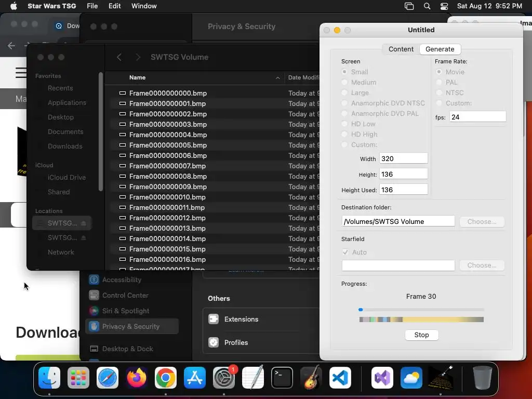Image resolution: width=532 pixels, height=399 pixels.
Task: Open Google Chrome in the dock
Action: (166, 378)
